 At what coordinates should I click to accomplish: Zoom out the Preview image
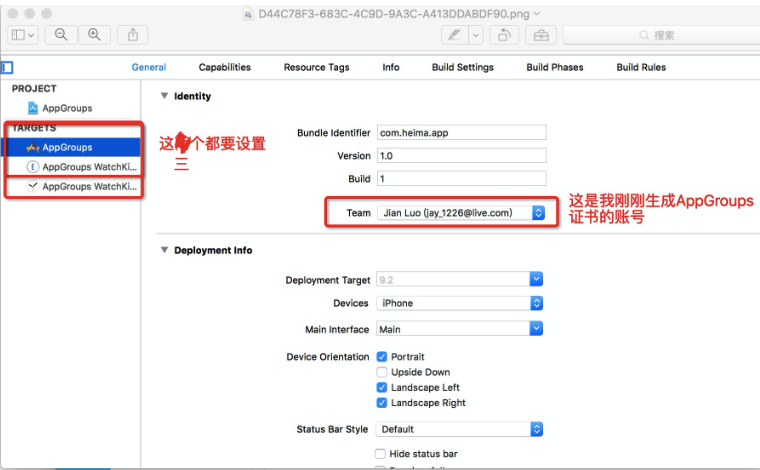(61, 35)
